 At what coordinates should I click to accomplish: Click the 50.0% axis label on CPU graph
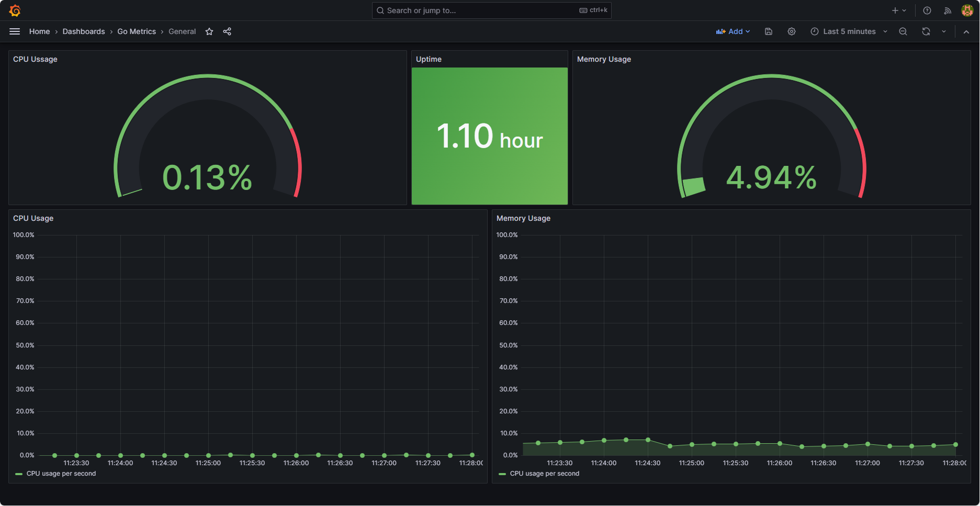pyautogui.click(x=25, y=345)
